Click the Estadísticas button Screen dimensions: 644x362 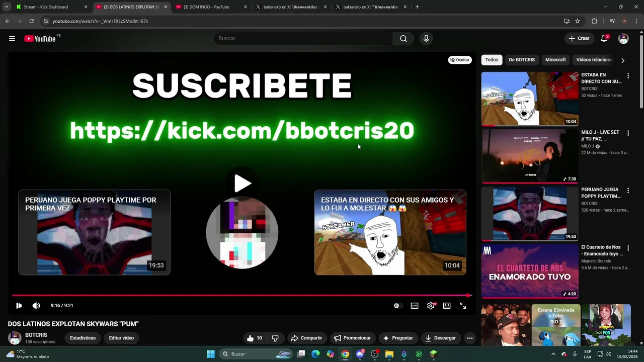[x=83, y=338]
